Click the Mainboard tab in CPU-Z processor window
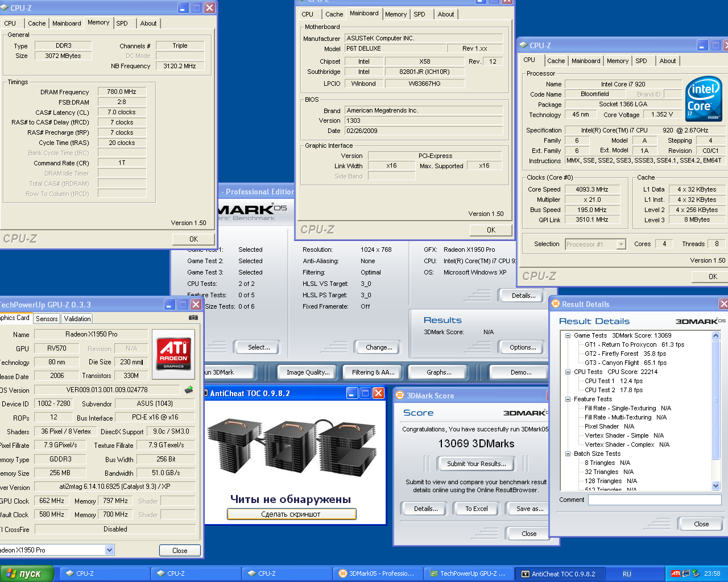 pyautogui.click(x=586, y=61)
